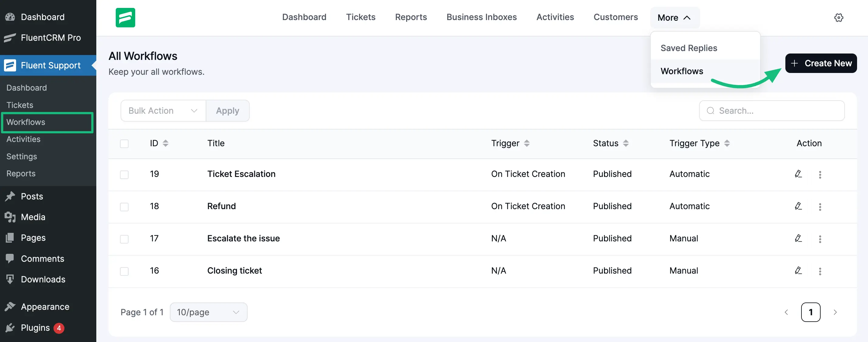Click the Fluent Support logo at page top
Image resolution: width=868 pixels, height=342 pixels.
tap(125, 17)
